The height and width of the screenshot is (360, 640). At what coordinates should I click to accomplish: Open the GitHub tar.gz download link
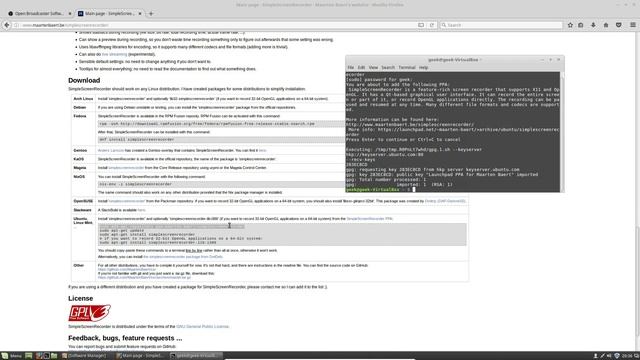[x=144, y=278]
